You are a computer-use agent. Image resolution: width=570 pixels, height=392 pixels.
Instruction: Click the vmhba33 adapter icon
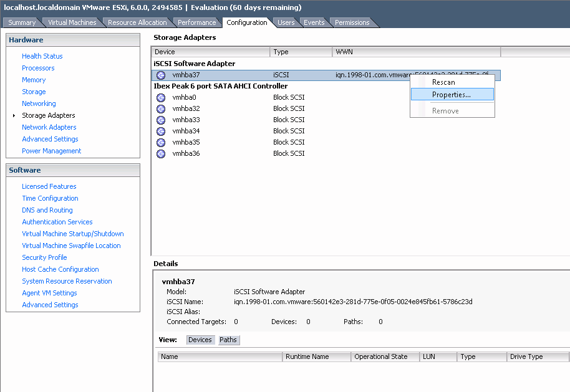pyautogui.click(x=160, y=120)
